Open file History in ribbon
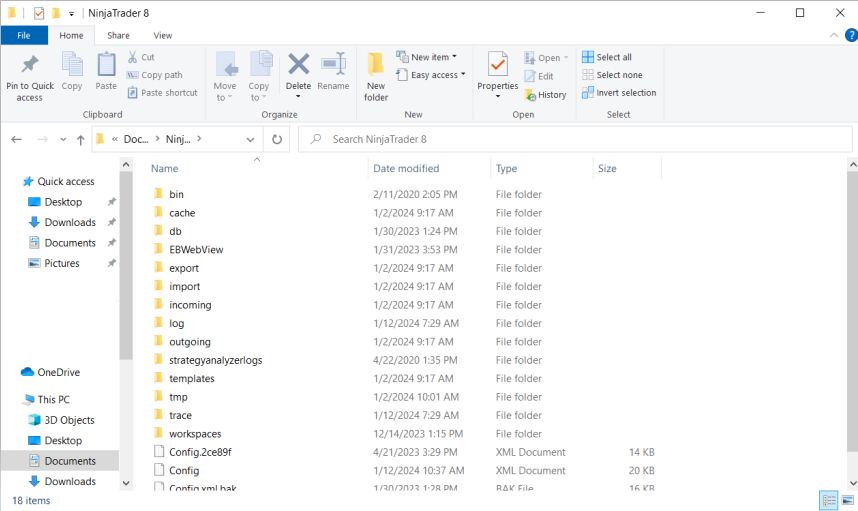The image size is (858, 511). point(546,95)
